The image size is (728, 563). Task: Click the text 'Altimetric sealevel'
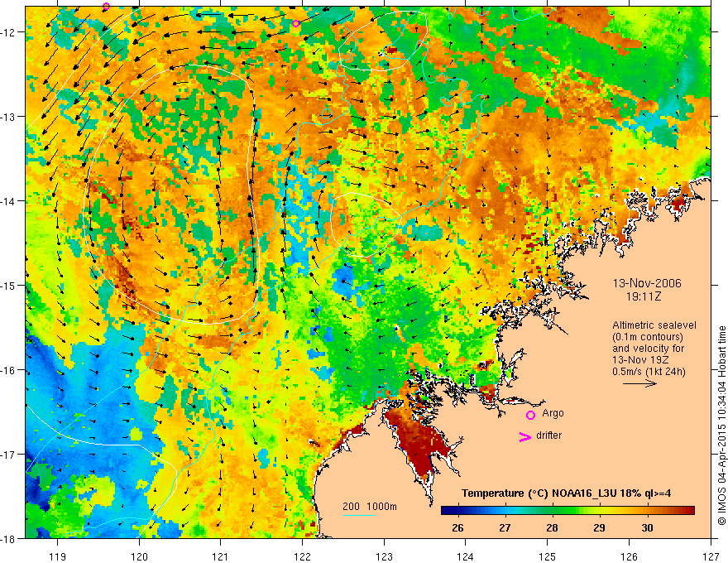point(654,325)
